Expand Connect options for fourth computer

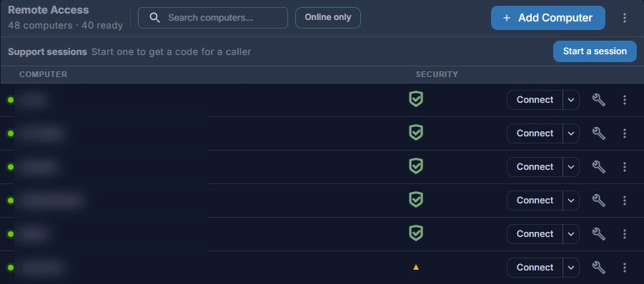tap(571, 201)
